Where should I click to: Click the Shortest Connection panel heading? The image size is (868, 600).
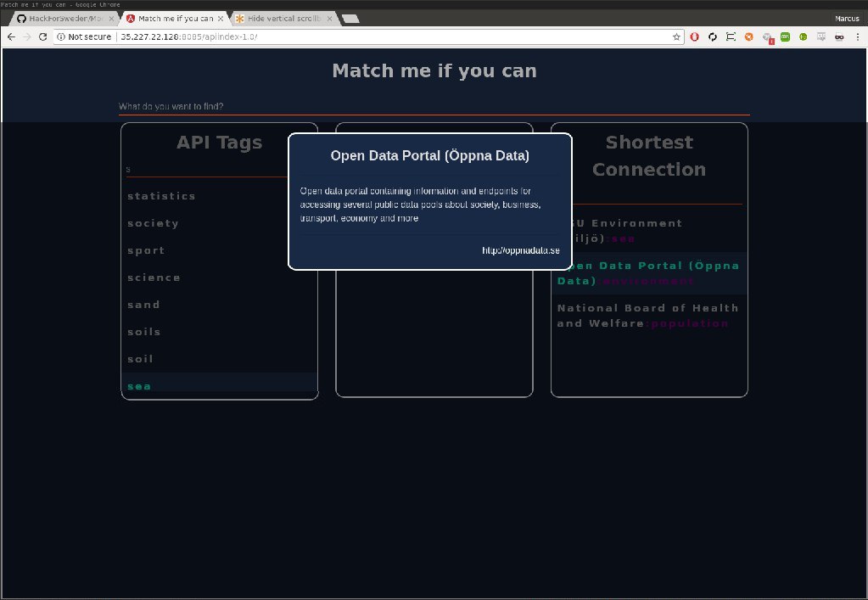coord(649,155)
